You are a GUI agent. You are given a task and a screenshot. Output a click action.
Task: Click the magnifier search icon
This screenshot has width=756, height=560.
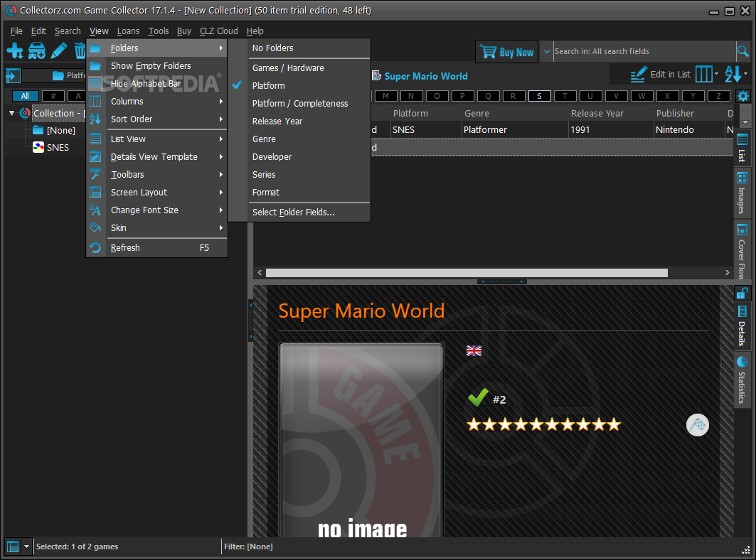pos(742,51)
